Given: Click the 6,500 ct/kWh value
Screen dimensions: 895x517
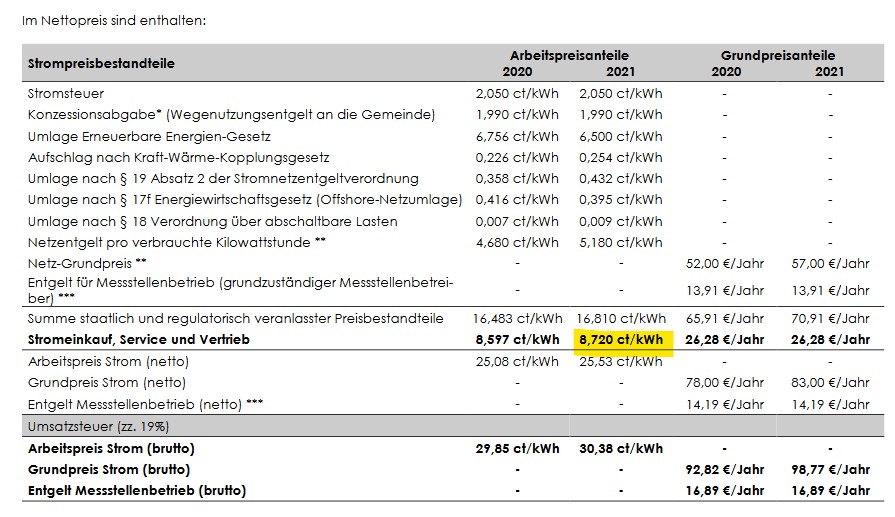Looking at the screenshot, I should [620, 136].
